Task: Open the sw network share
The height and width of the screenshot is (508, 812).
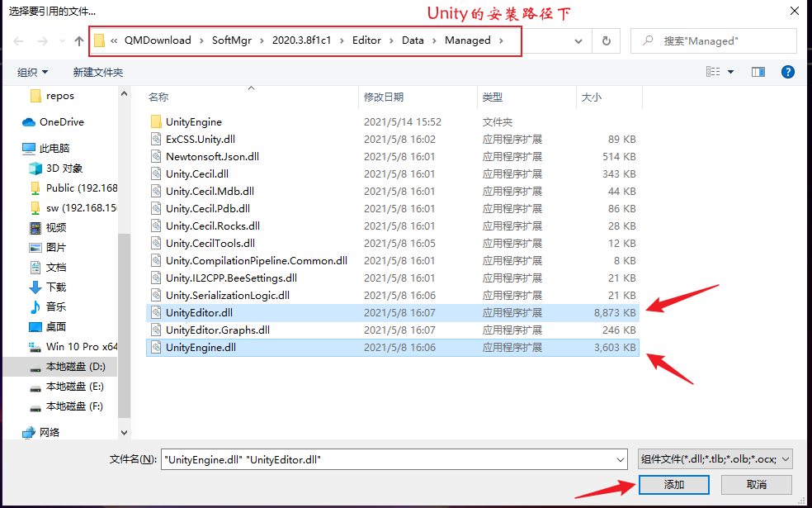Action: (73, 208)
